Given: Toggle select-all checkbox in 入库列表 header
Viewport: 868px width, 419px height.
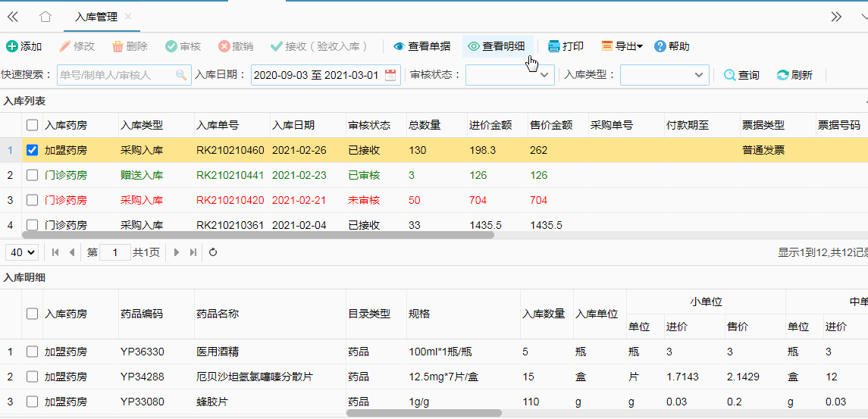Looking at the screenshot, I should point(33,126).
